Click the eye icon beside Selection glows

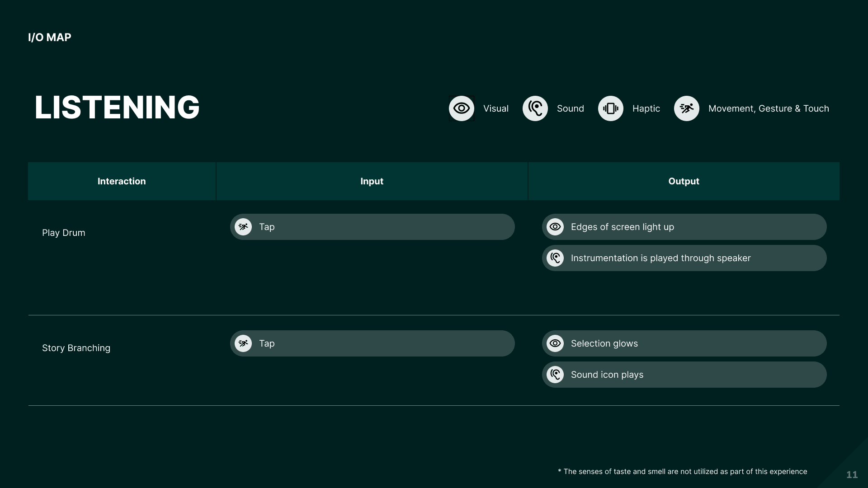click(555, 343)
